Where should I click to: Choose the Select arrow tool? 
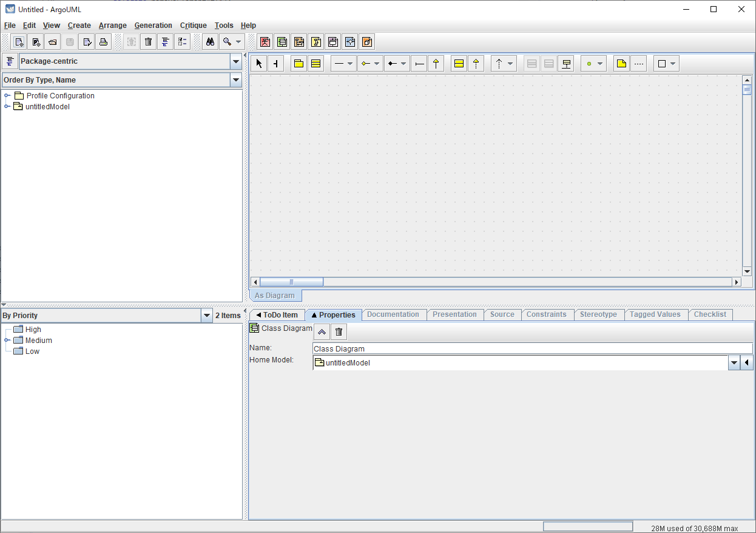pos(259,64)
